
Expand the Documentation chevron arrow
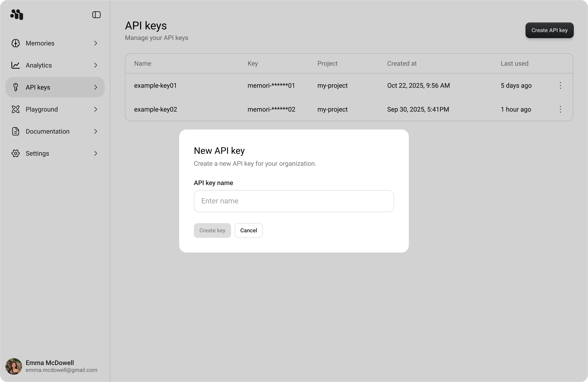pos(96,131)
